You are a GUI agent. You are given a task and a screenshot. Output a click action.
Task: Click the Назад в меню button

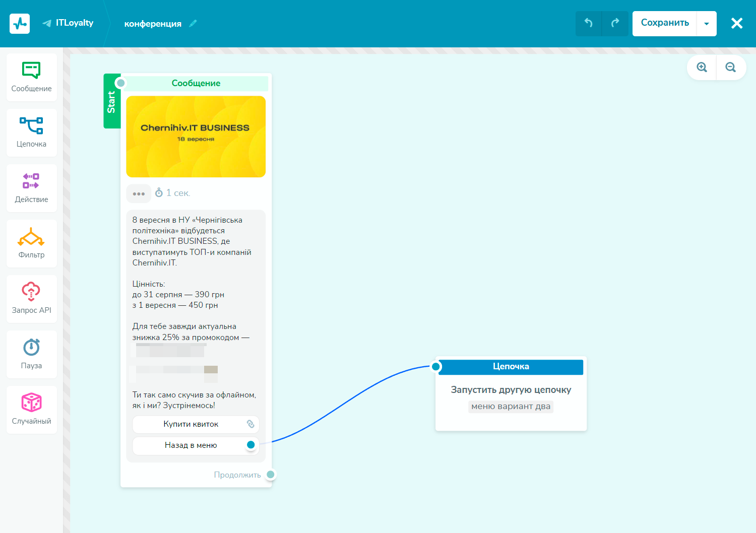coord(196,445)
